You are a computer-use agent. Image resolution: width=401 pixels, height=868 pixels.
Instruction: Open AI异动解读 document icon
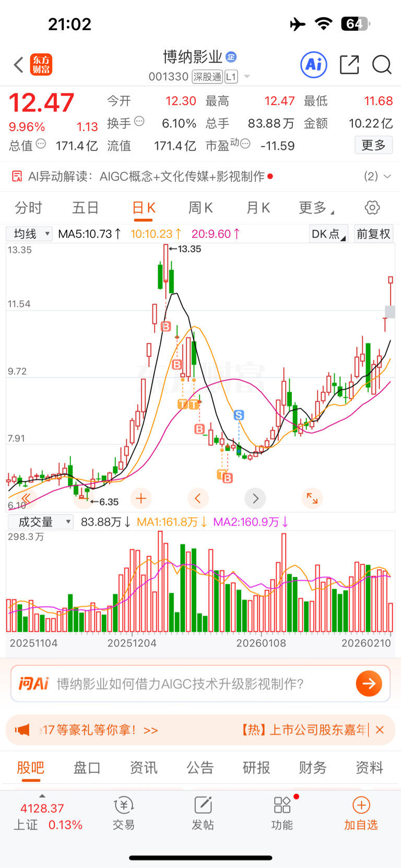point(17,177)
